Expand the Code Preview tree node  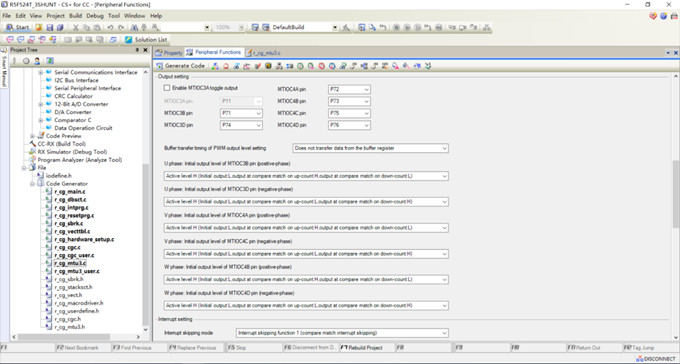point(32,136)
